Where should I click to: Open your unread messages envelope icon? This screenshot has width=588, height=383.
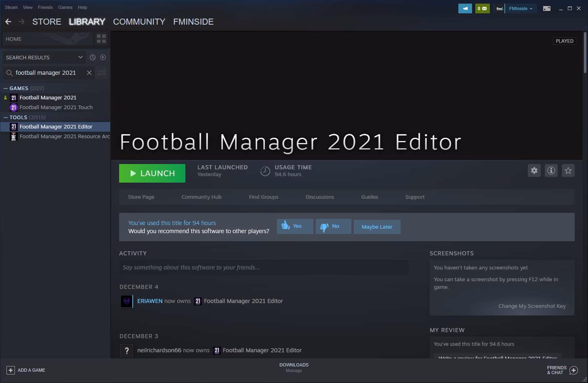pos(482,8)
